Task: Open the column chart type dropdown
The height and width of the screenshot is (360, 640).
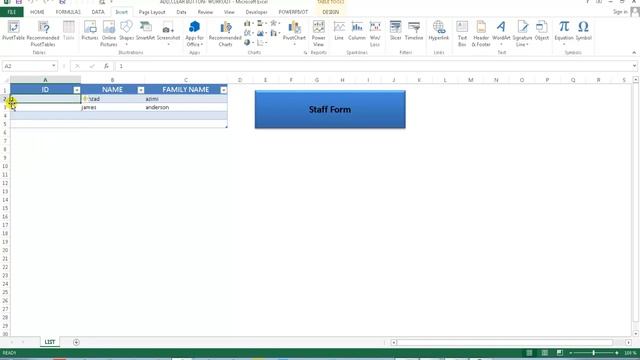Action: (x=249, y=24)
